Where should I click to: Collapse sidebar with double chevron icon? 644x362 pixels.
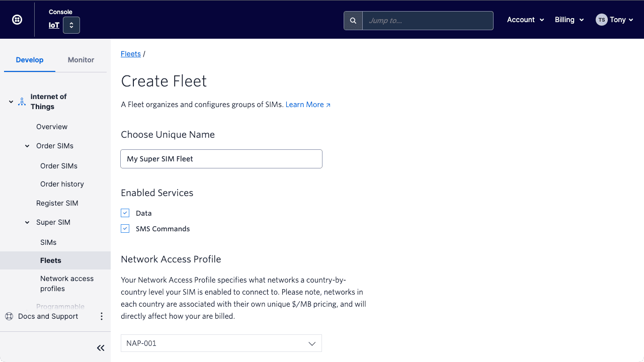click(101, 348)
